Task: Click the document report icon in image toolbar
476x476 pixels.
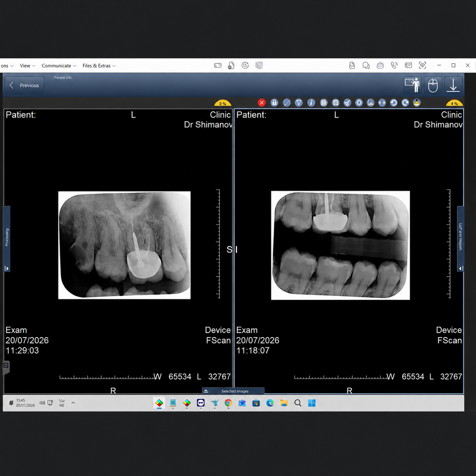Action: point(323,103)
